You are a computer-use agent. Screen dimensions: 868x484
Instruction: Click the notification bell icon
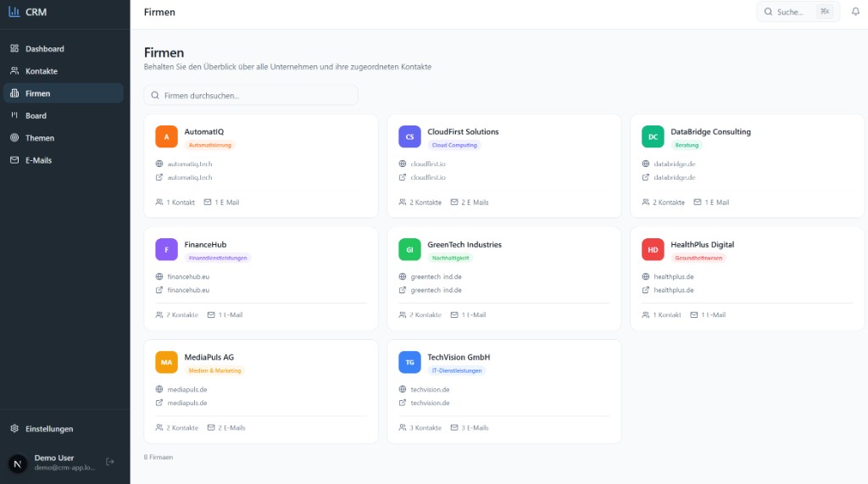click(855, 12)
